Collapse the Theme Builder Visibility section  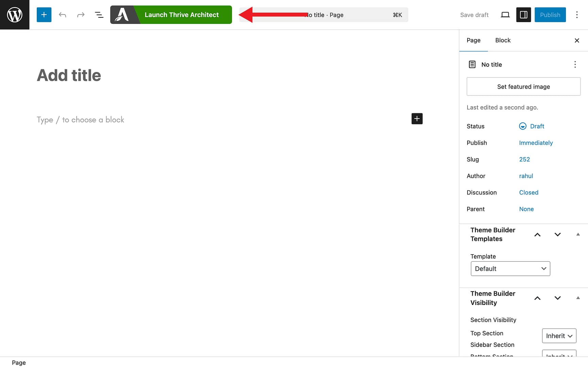(578, 298)
